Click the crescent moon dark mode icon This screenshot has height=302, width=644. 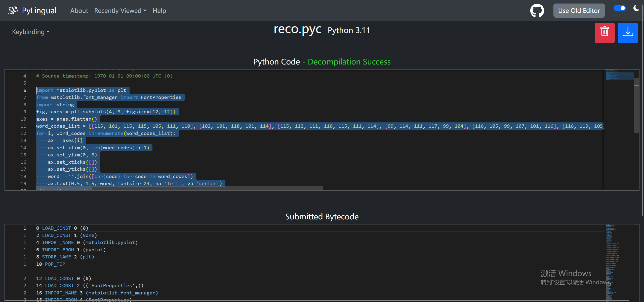tap(636, 8)
